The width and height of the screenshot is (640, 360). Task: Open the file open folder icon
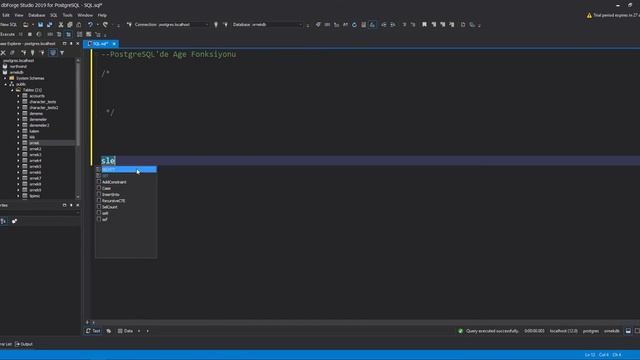pos(26,25)
